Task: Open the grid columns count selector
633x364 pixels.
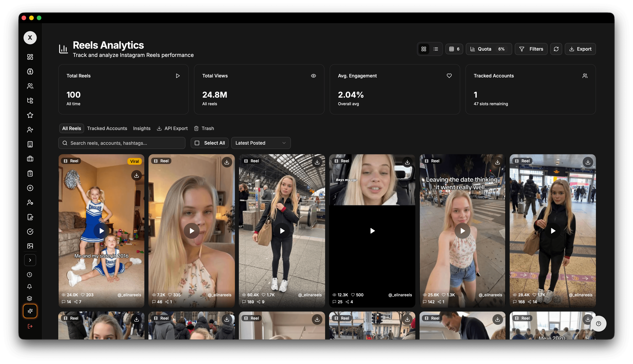Action: tap(454, 49)
